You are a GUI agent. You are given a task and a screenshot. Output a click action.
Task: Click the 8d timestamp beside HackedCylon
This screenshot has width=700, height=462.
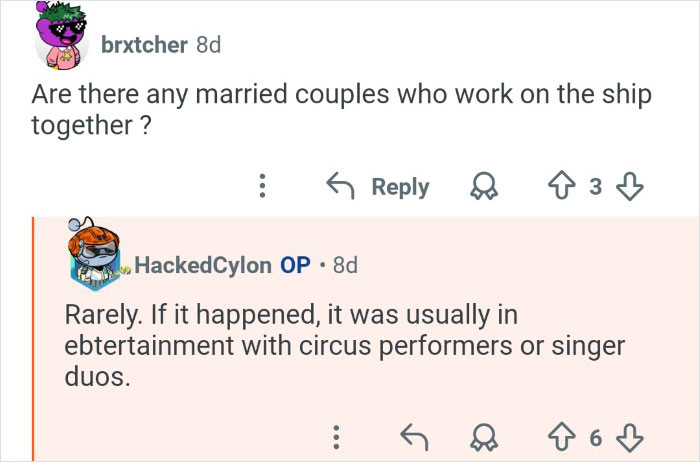(x=345, y=265)
